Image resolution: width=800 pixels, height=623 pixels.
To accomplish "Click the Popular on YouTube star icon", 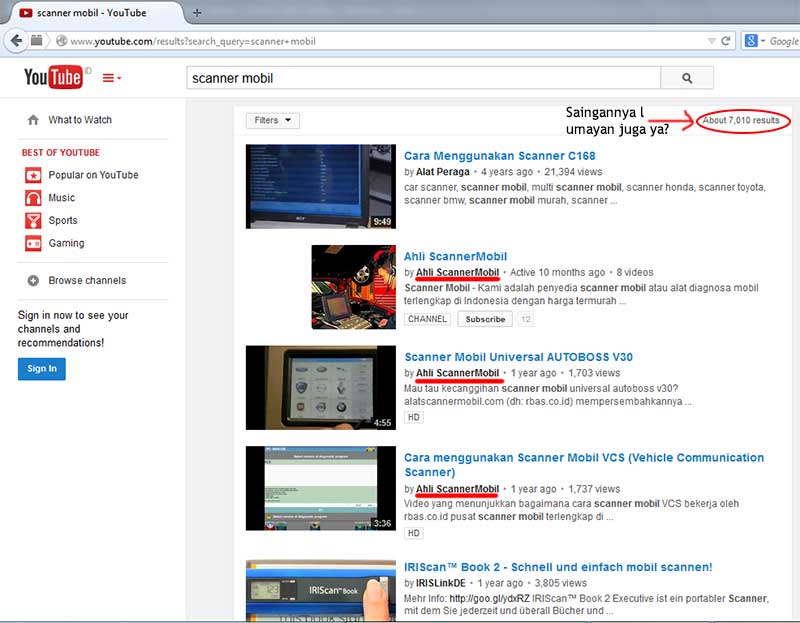I will click(x=33, y=175).
